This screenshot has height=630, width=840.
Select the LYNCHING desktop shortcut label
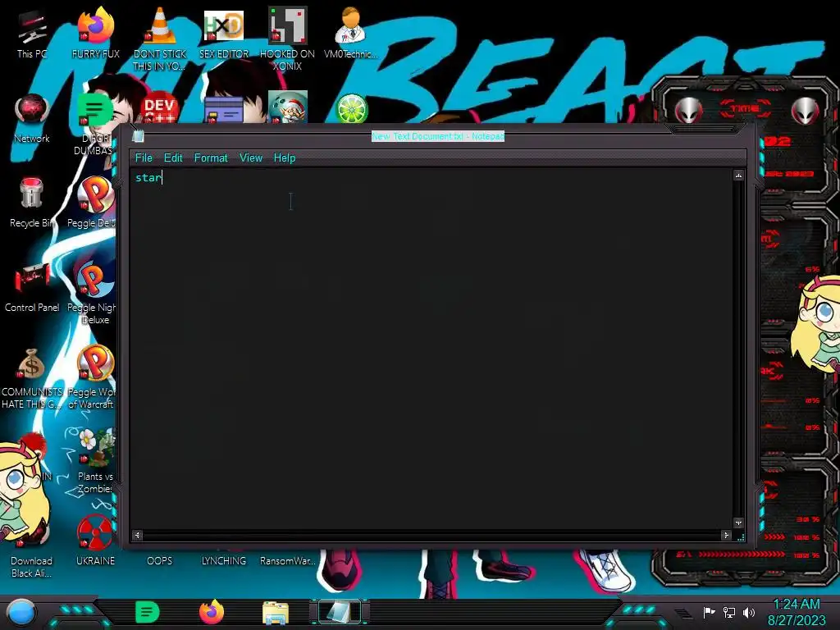coord(224,561)
